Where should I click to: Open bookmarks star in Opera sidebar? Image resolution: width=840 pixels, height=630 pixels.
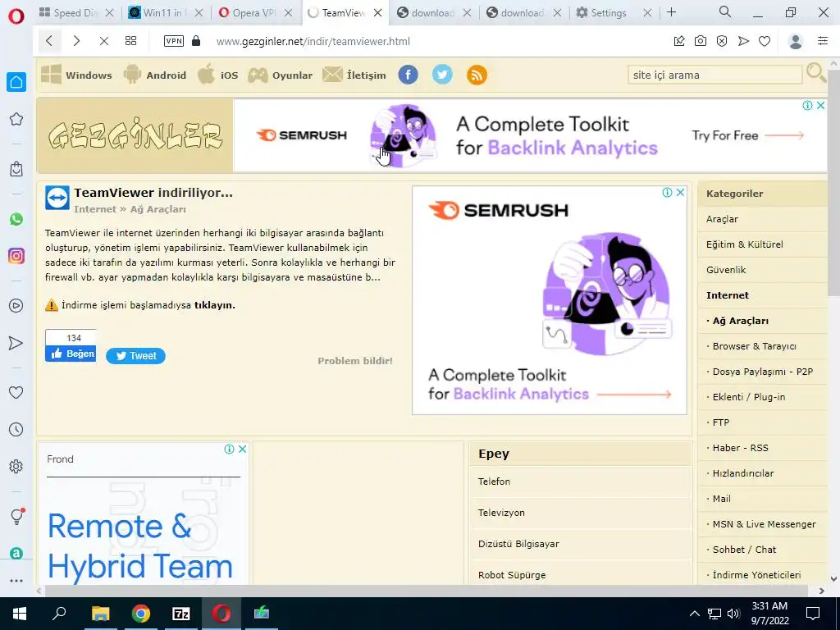pyautogui.click(x=16, y=119)
